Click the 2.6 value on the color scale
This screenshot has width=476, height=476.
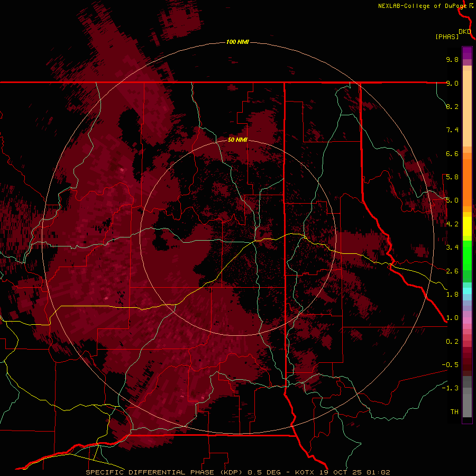[x=452, y=271]
